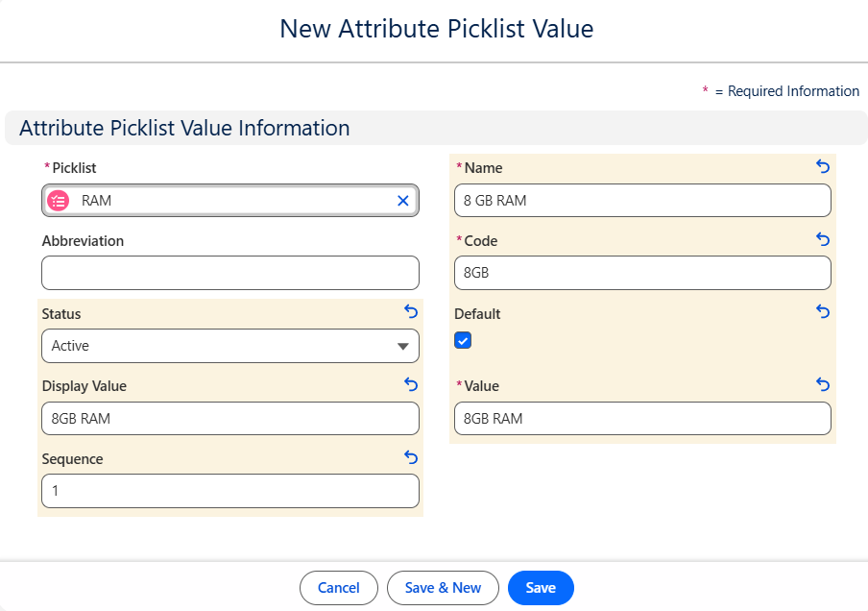Undo the Display Value edit
The width and height of the screenshot is (868, 611).
(411, 384)
